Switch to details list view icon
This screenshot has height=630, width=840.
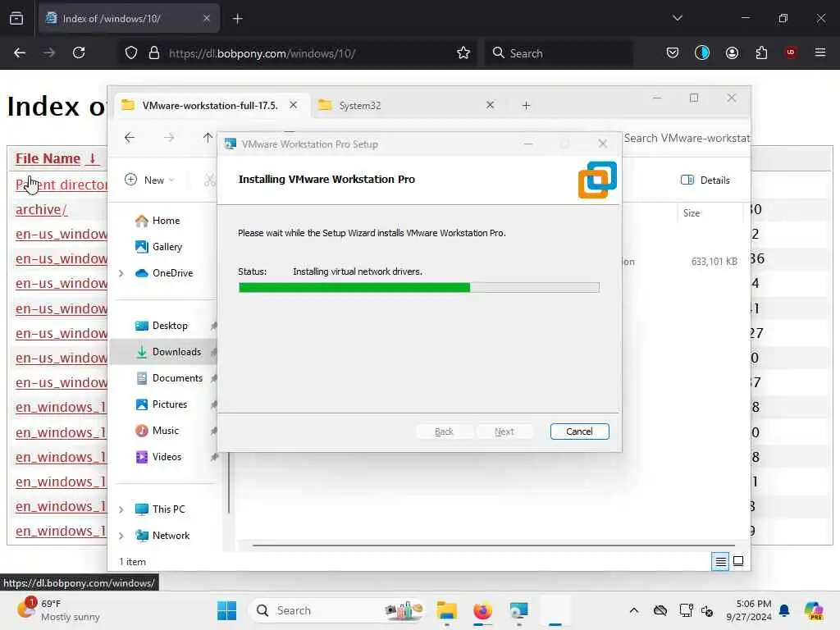720,561
